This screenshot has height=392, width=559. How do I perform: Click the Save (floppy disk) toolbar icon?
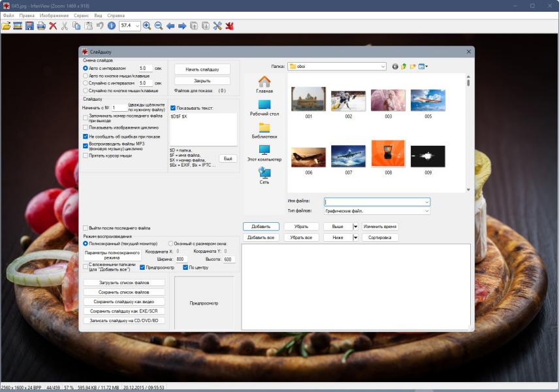click(x=29, y=26)
